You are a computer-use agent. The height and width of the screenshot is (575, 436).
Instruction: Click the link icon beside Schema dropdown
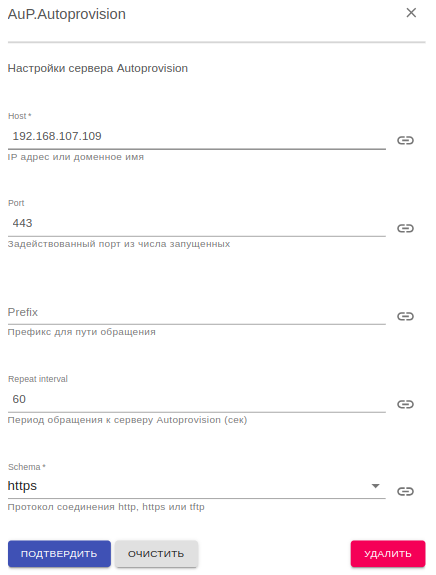point(405,491)
